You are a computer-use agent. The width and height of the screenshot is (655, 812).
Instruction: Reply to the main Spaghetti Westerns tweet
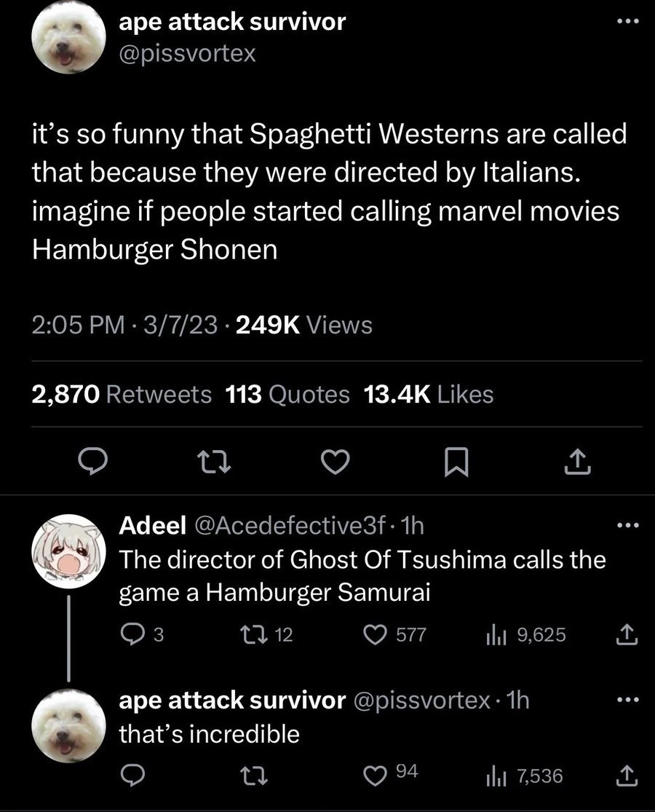click(92, 462)
